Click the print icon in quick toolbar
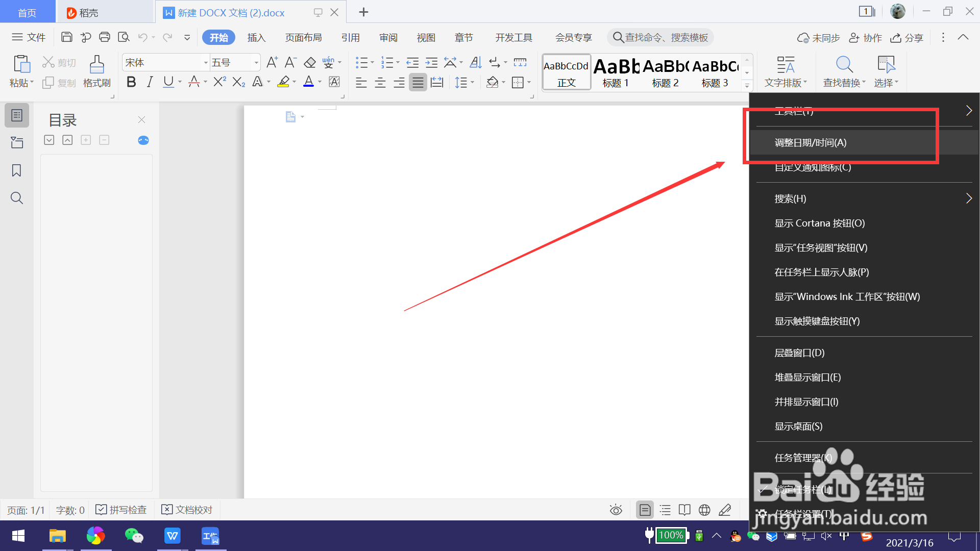 click(105, 37)
